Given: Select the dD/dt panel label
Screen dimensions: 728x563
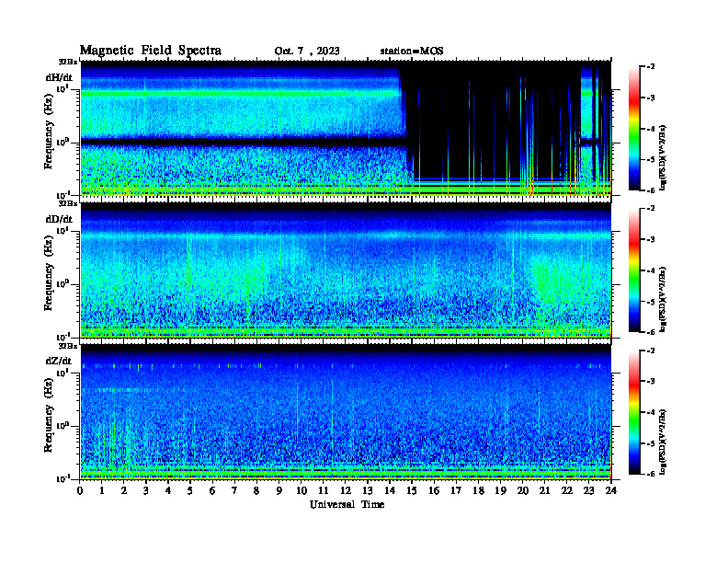Looking at the screenshot, I should coord(59,219).
